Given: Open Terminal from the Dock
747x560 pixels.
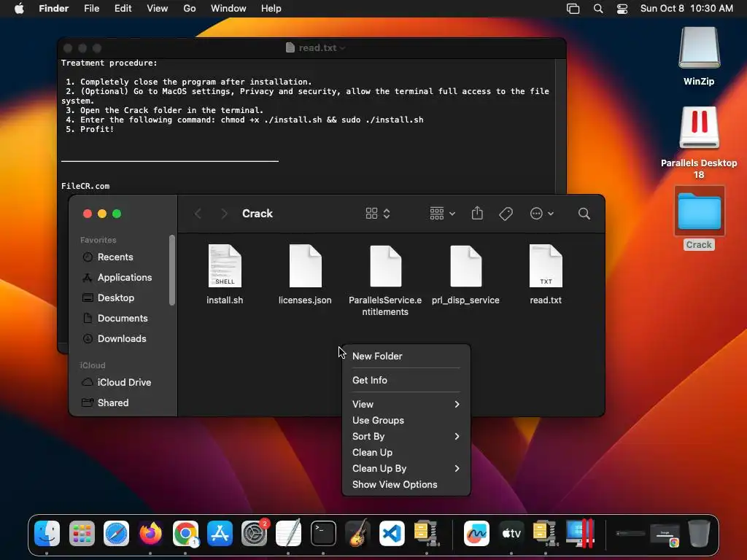Looking at the screenshot, I should (x=323, y=533).
